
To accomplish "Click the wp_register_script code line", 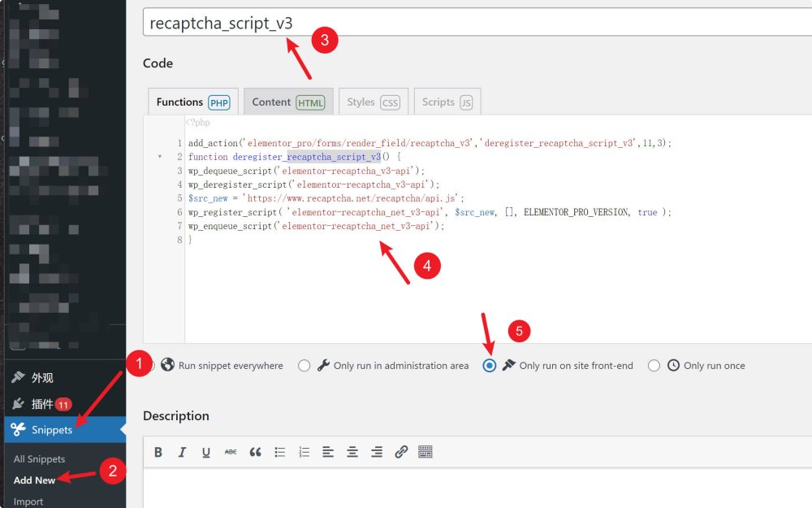I will tap(430, 212).
